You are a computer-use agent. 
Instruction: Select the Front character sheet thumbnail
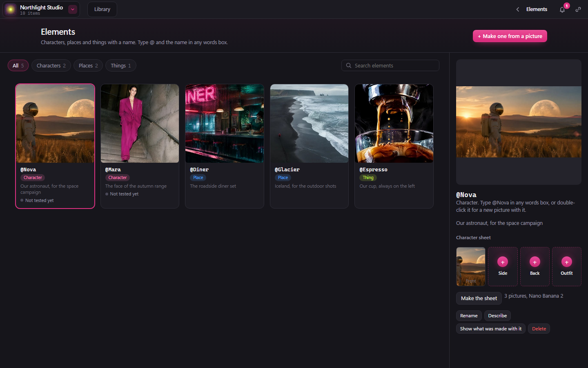tap(471, 267)
